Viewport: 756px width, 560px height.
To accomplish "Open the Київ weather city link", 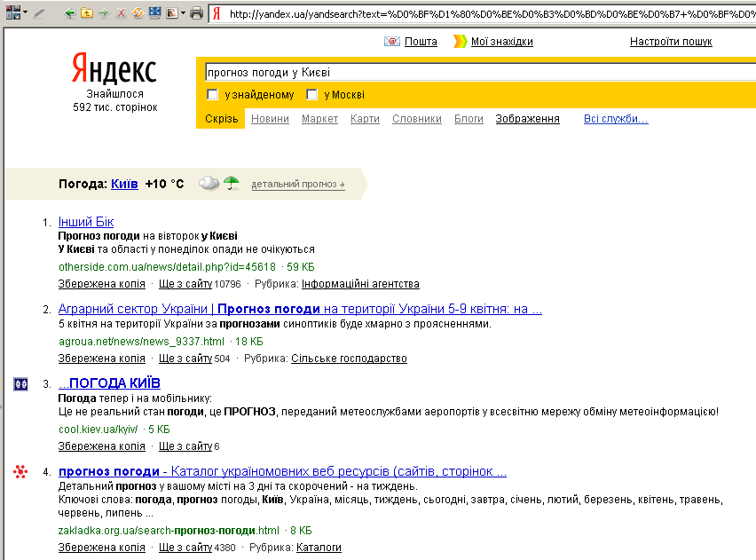I will (124, 184).
